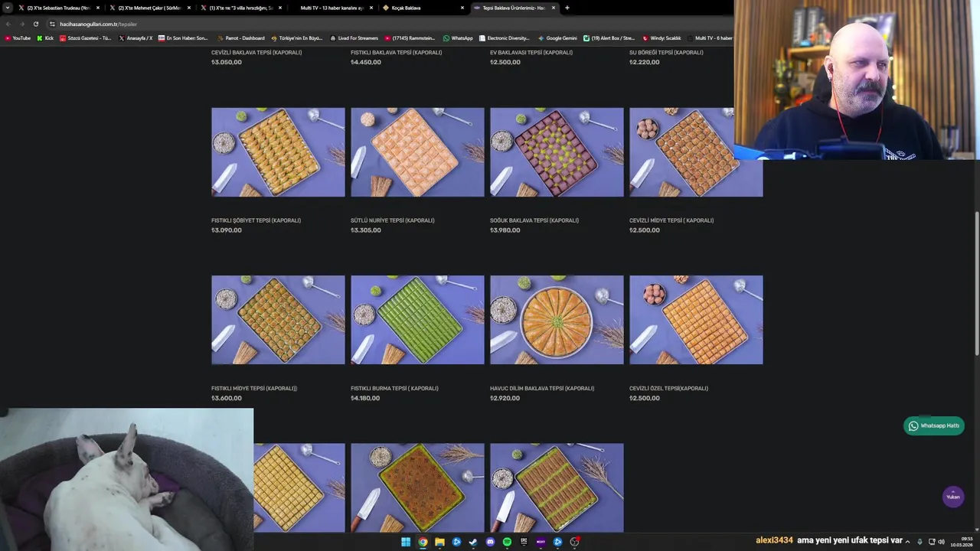Open the En Son Haber bookmark

183,37
